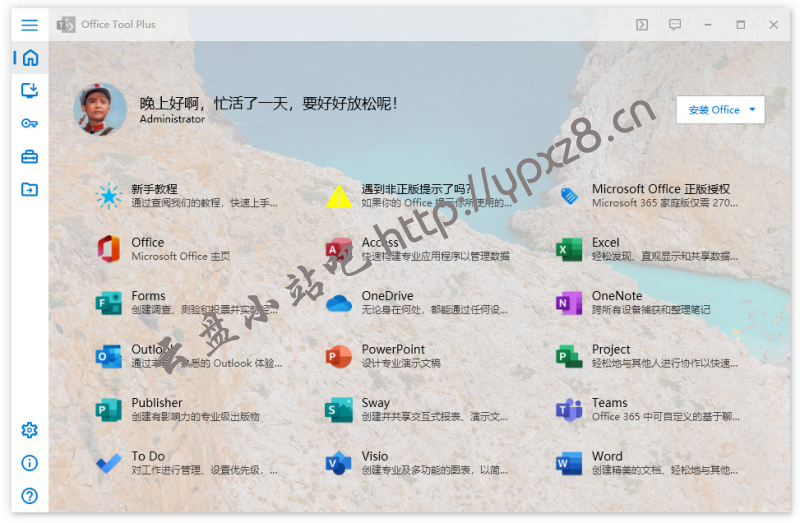Open the Toolbox sidebar page
800x523 pixels.
[30, 157]
